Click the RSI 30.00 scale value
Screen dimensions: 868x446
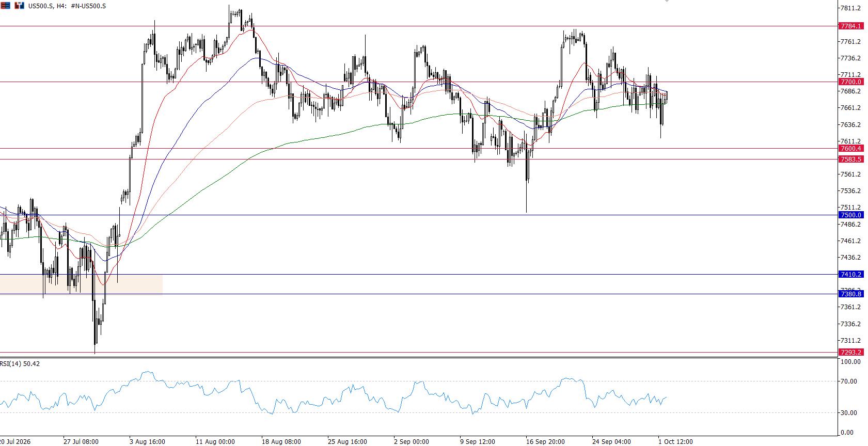(x=849, y=412)
